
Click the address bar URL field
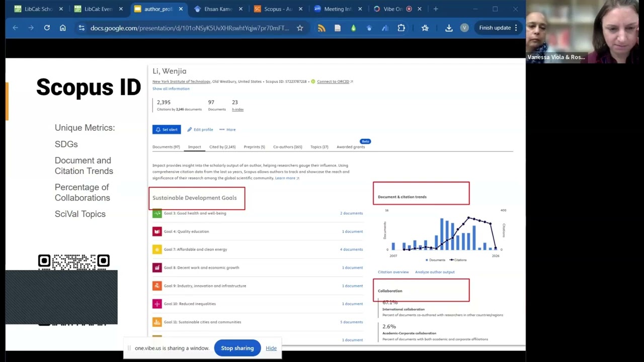[x=190, y=28]
